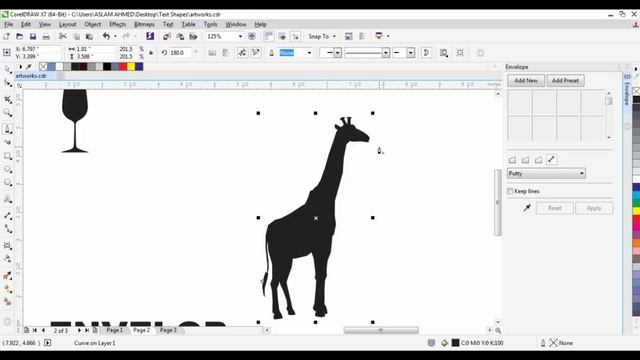The image size is (640, 360).
Task: Open the File menu
Action: point(9,24)
